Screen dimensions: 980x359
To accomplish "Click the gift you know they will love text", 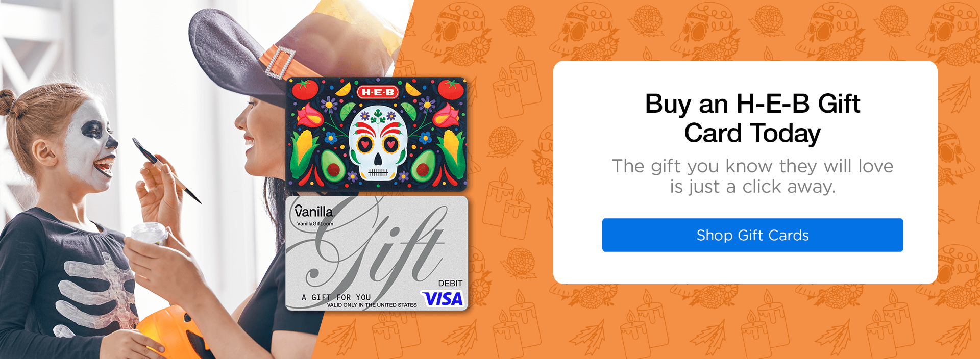I will coord(752,176).
